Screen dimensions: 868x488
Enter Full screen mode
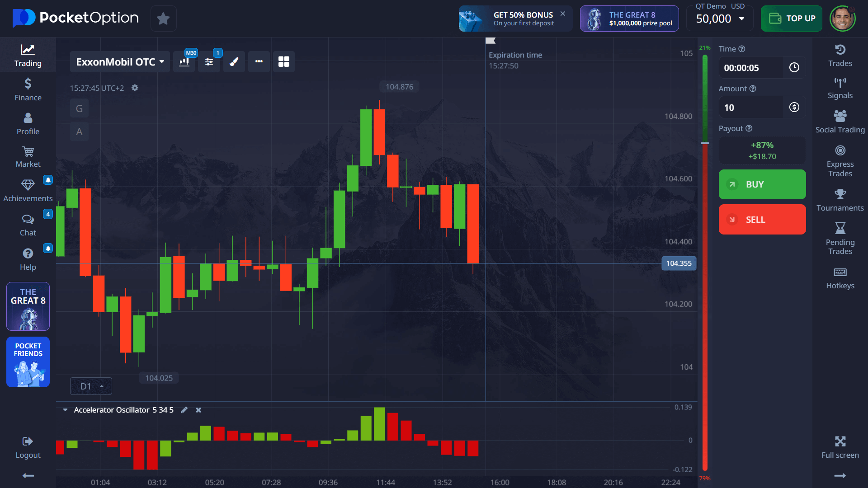[840, 447]
